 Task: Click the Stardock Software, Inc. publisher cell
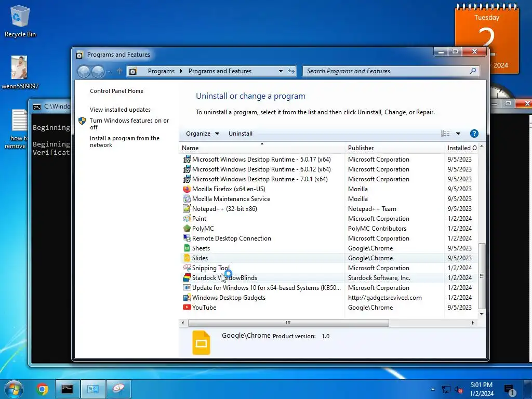(x=379, y=277)
